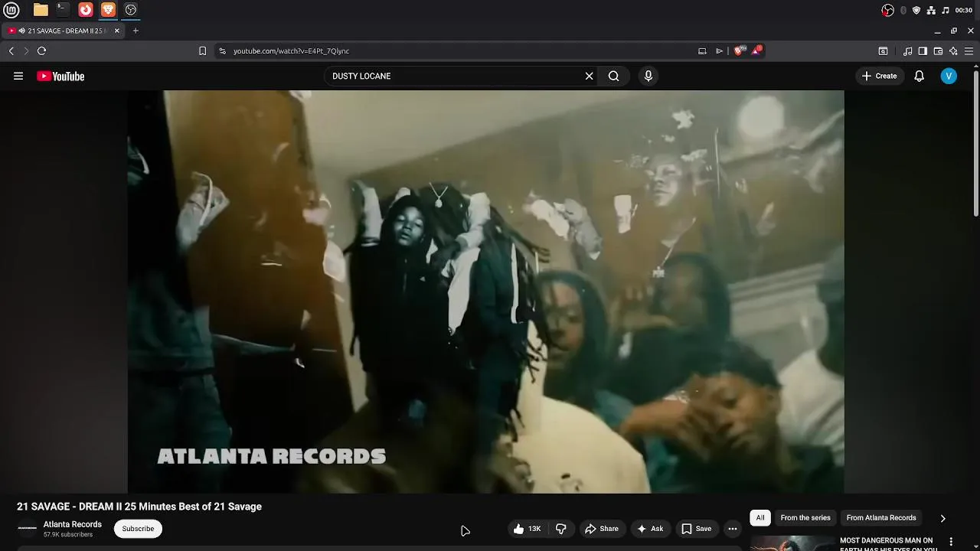
Task: Dislike the video with thumbs down
Action: (560, 529)
